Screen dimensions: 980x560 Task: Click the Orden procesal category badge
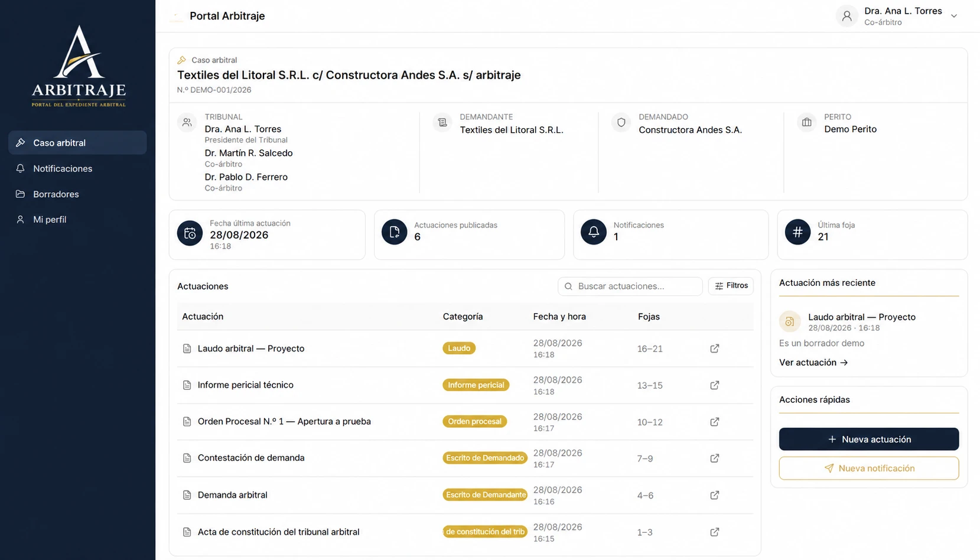point(475,422)
